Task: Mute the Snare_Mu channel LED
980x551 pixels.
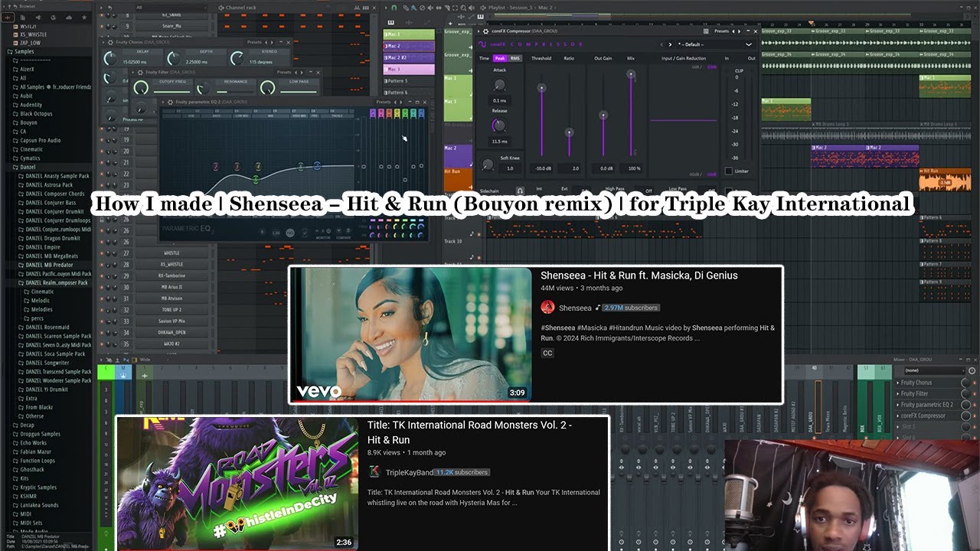Action: [x=102, y=27]
